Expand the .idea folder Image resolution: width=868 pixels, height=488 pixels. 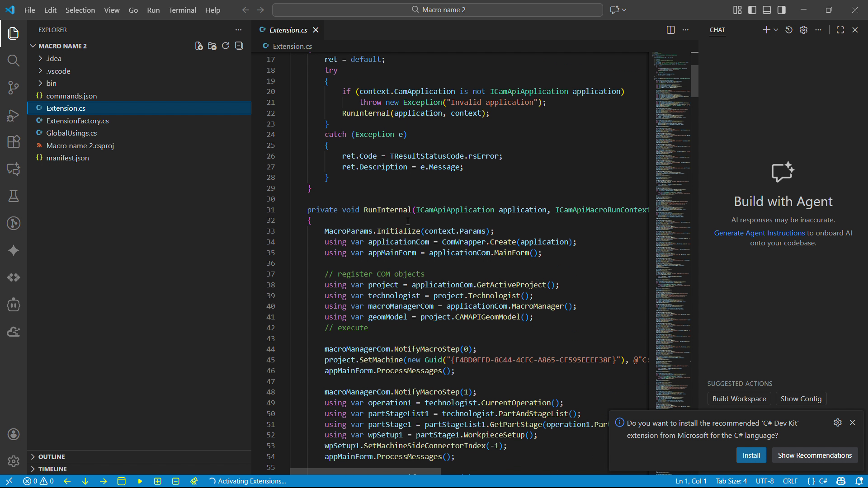139,58
